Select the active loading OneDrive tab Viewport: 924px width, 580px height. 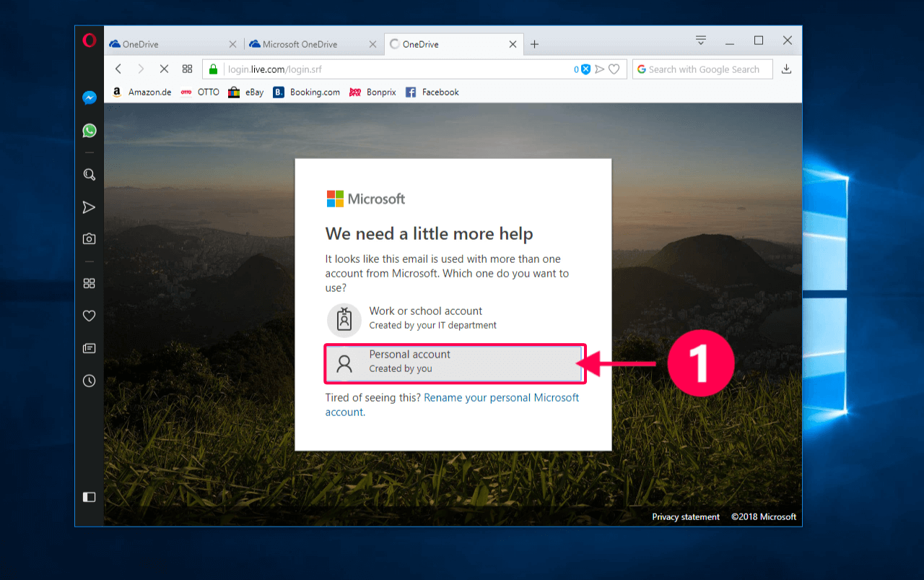(453, 44)
